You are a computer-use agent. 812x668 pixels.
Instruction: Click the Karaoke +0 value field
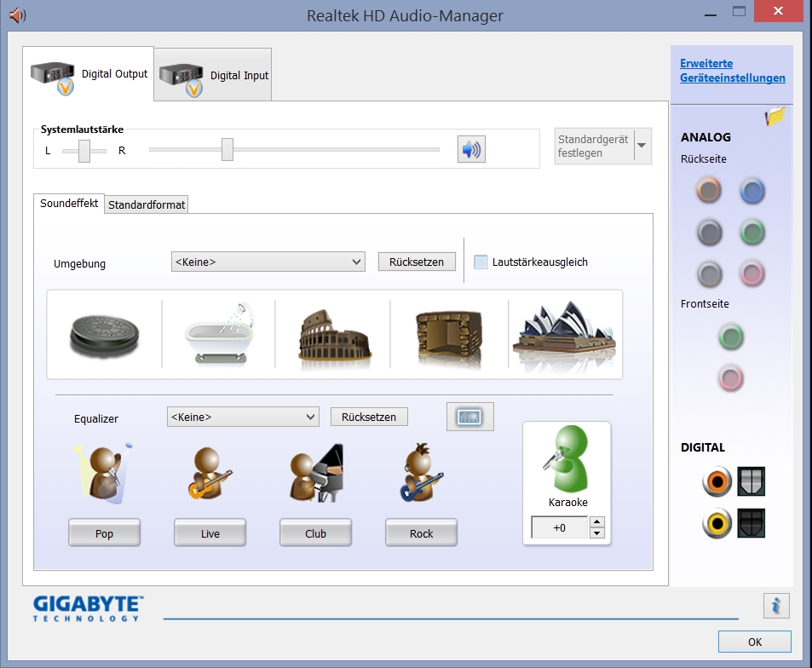click(x=560, y=527)
